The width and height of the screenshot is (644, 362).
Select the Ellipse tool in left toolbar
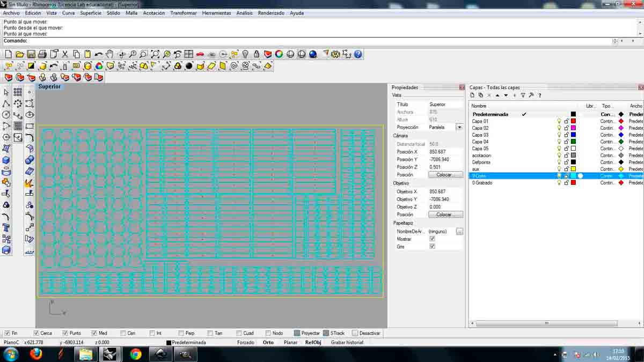(30, 115)
